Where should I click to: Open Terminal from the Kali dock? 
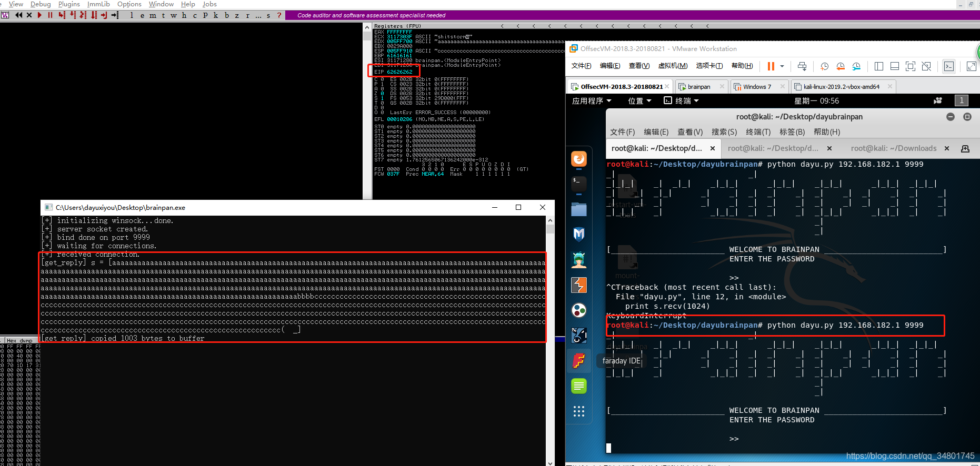point(579,184)
